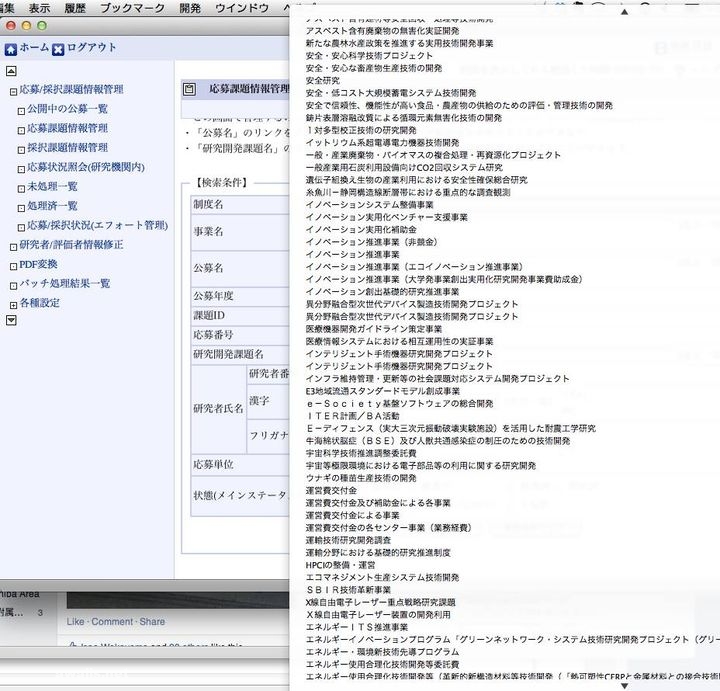Click the down-arrow box below 各種設定

pyautogui.click(x=11, y=320)
